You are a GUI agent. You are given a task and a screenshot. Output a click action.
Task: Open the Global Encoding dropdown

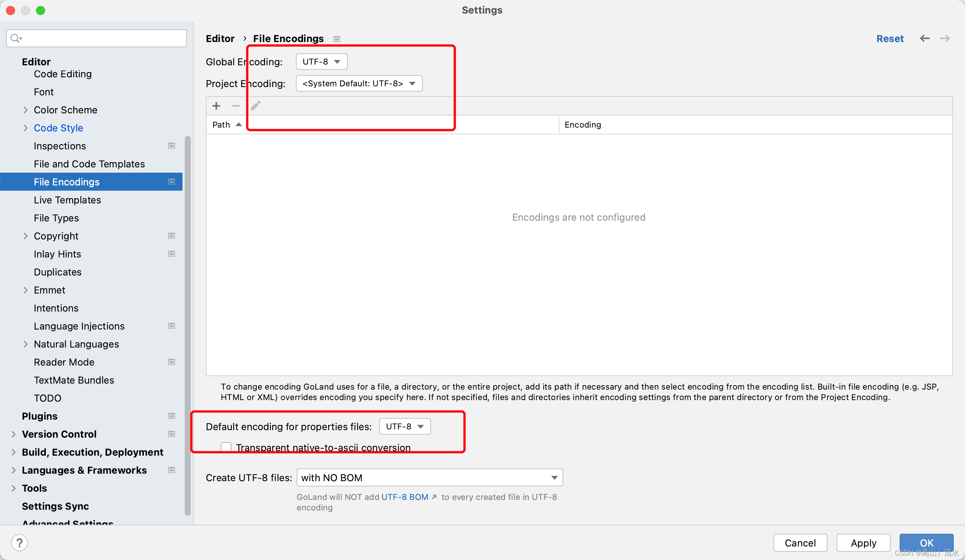(321, 62)
